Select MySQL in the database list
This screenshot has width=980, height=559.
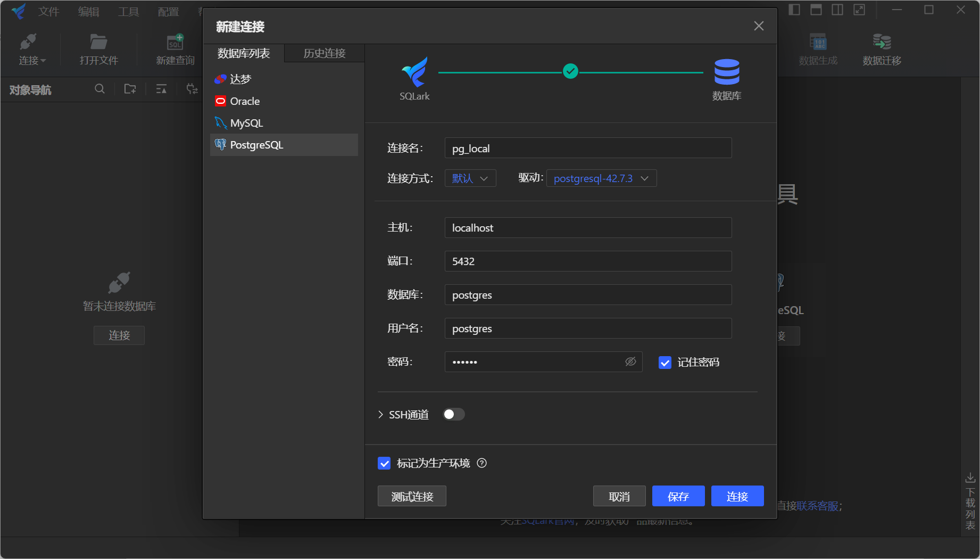(x=284, y=123)
